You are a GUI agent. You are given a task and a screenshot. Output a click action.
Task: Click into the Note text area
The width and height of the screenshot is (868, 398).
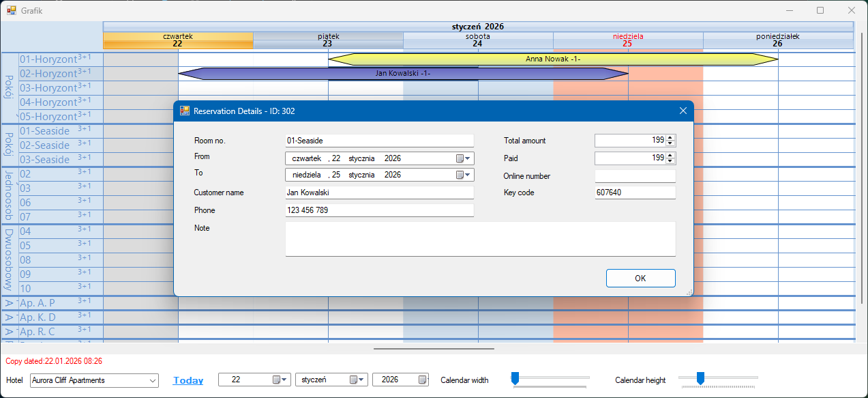(x=480, y=239)
